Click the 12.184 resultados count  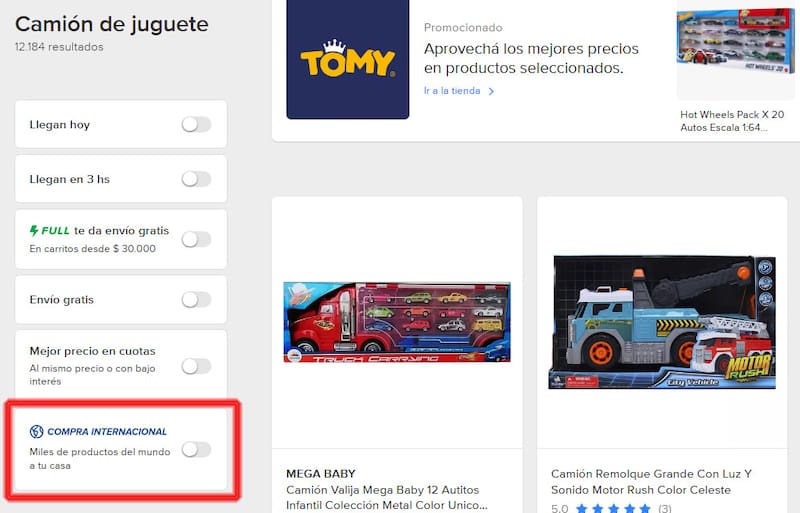[x=59, y=47]
